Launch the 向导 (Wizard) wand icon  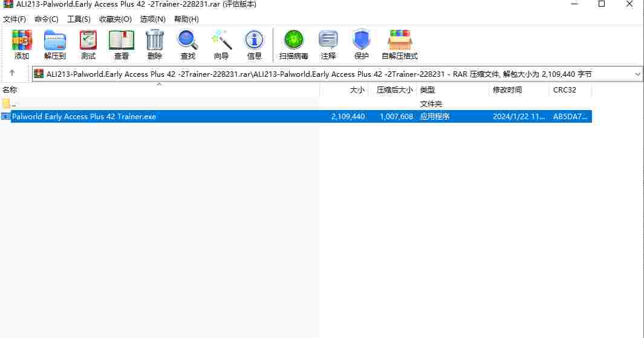pos(221,40)
